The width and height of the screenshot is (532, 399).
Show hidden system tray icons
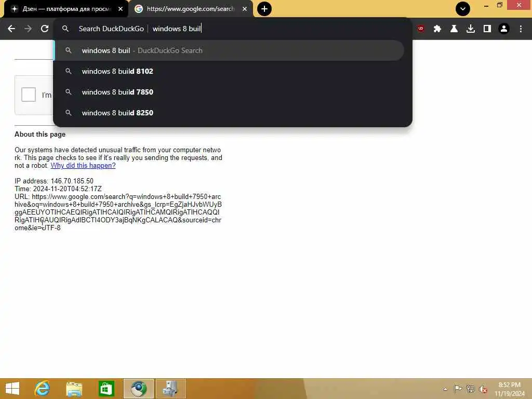(x=445, y=389)
